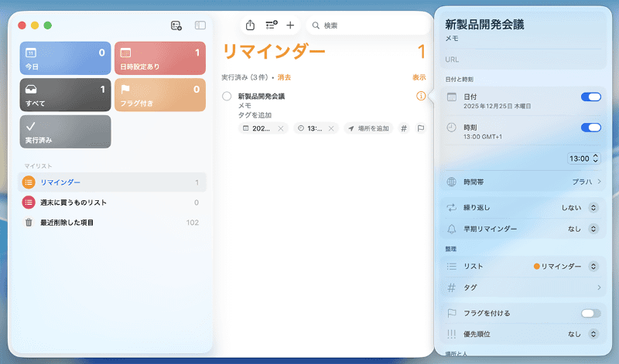This screenshot has height=364, width=619.
Task: Click the flag icon beside フラグを付ける
Action: 452,313
